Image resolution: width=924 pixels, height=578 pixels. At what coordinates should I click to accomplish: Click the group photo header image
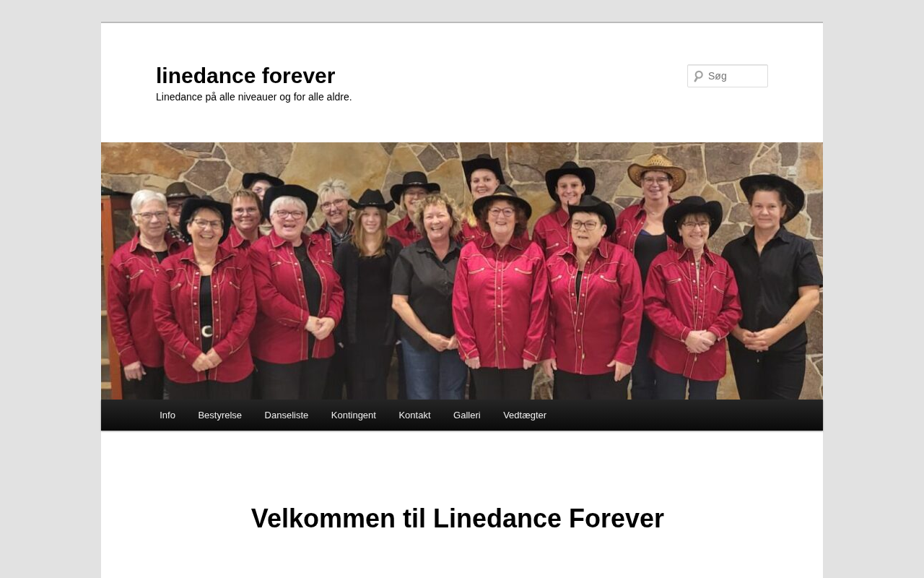pyautogui.click(x=462, y=271)
